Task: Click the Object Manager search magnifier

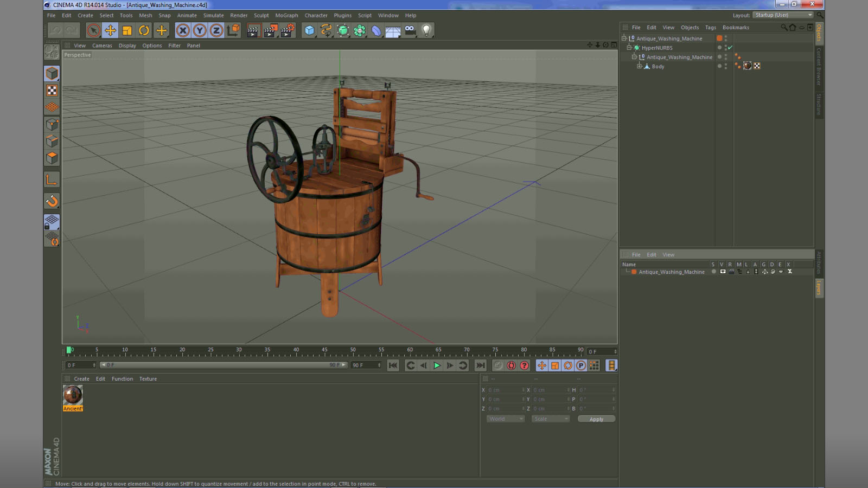Action: tap(784, 27)
